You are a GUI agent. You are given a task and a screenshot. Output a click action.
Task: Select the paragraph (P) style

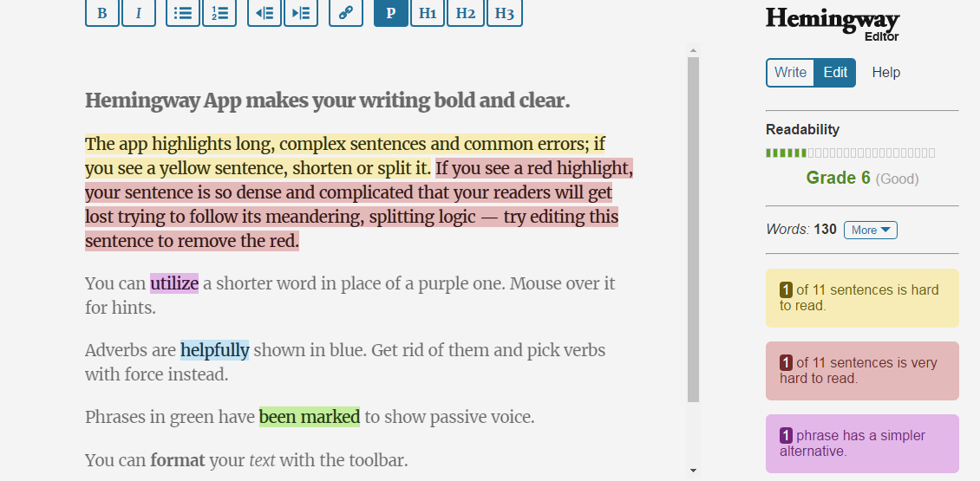pyautogui.click(x=390, y=13)
